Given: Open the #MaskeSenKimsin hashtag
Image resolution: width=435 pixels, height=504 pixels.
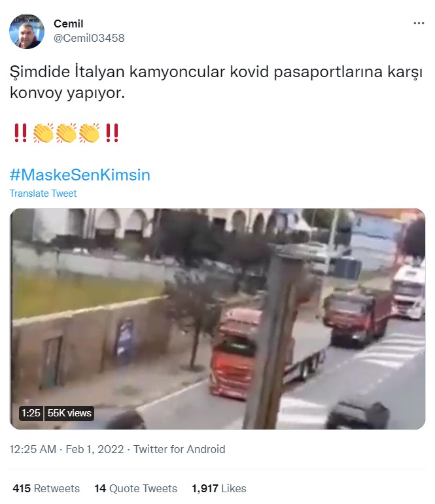Looking at the screenshot, I should (x=80, y=175).
